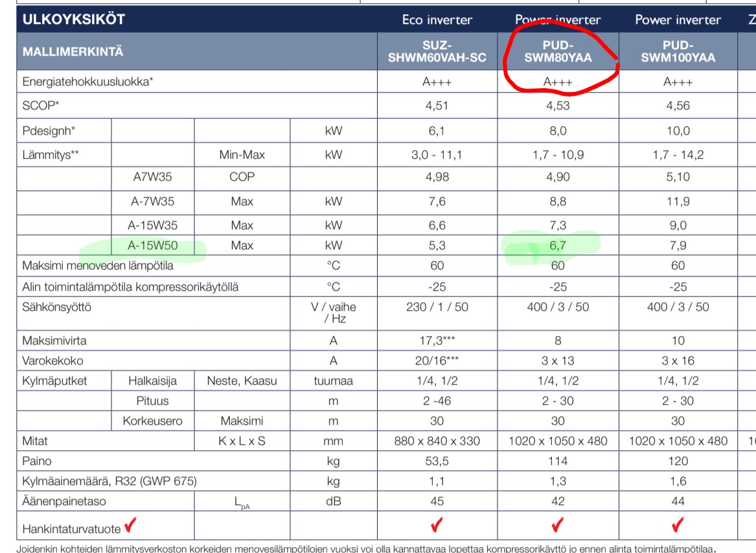Click the 3 x 13 fuse size value
Screen dimensions: 756x553
(x=558, y=361)
